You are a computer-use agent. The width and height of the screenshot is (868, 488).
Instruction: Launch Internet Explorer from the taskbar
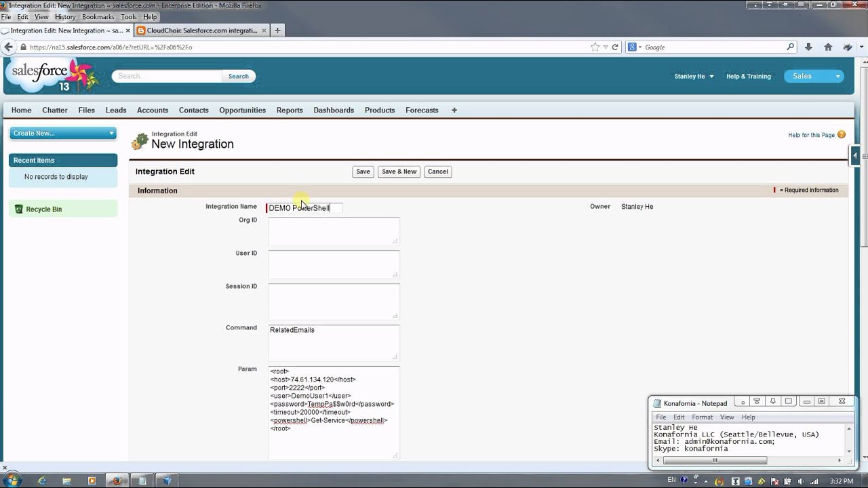[x=42, y=481]
